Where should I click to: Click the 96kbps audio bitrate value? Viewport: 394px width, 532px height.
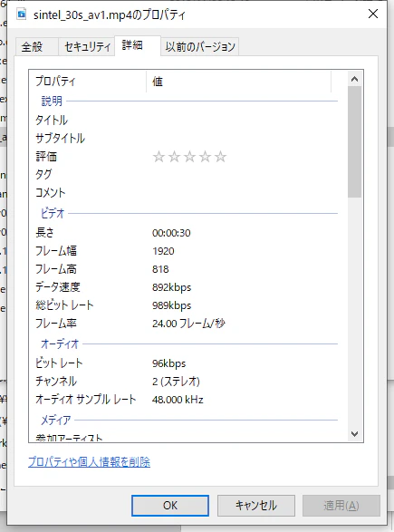click(168, 363)
